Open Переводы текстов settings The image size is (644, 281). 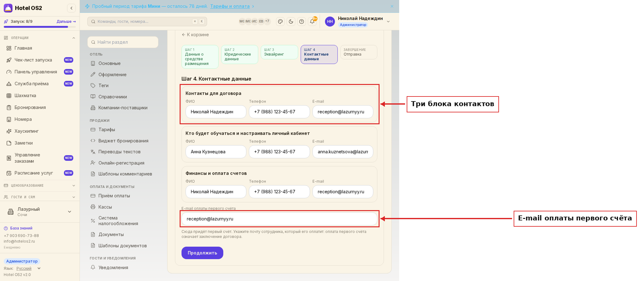(123, 152)
